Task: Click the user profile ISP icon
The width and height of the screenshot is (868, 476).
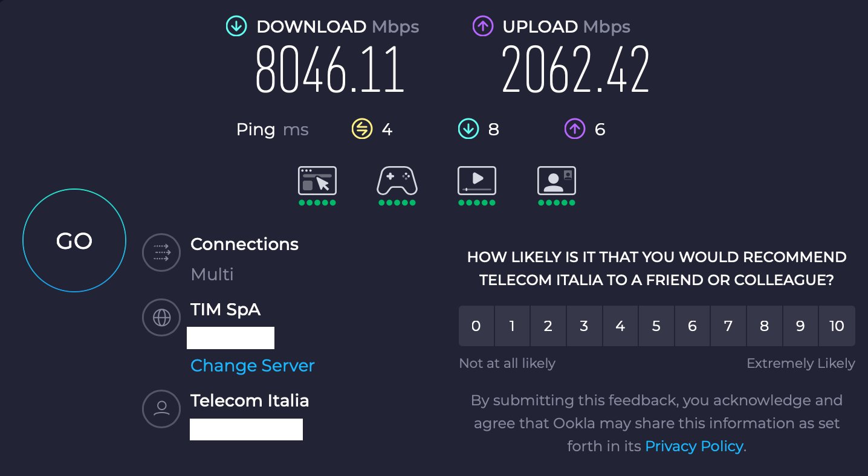Action: tap(161, 408)
